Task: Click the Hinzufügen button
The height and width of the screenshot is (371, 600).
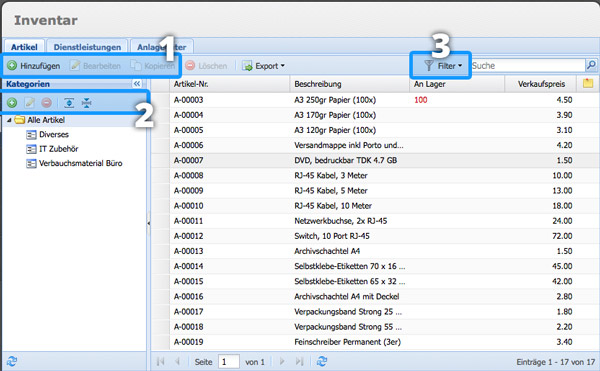Action: (x=34, y=66)
